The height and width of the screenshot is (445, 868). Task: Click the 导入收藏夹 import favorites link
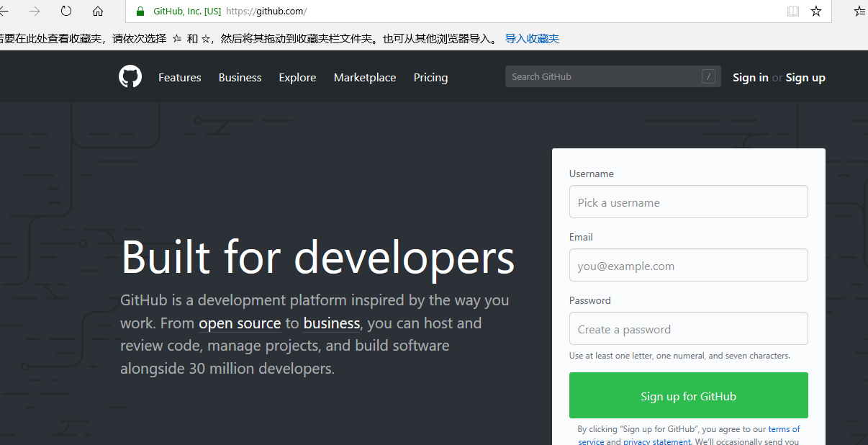[x=532, y=39]
